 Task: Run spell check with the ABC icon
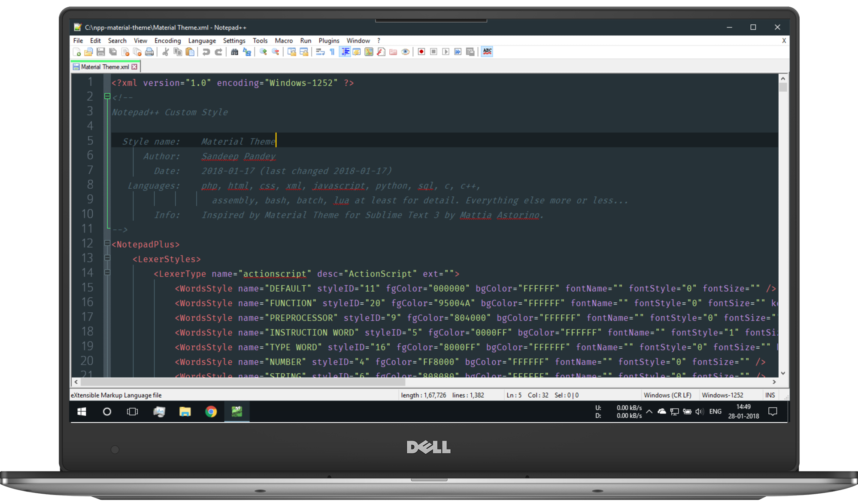[x=487, y=51]
